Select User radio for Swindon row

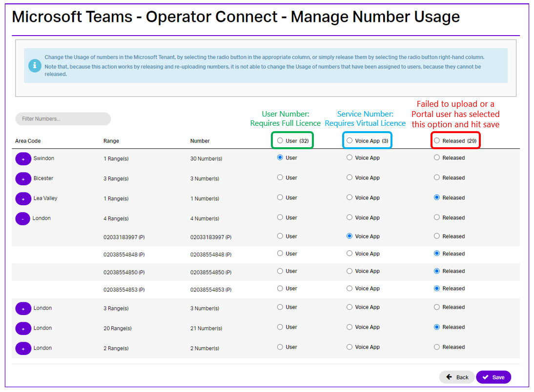click(x=280, y=157)
